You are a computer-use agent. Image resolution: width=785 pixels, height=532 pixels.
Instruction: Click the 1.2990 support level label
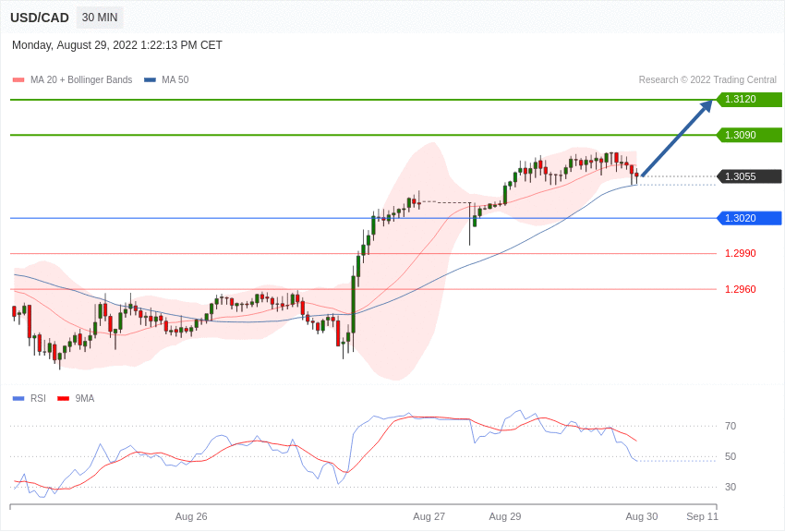tap(741, 253)
